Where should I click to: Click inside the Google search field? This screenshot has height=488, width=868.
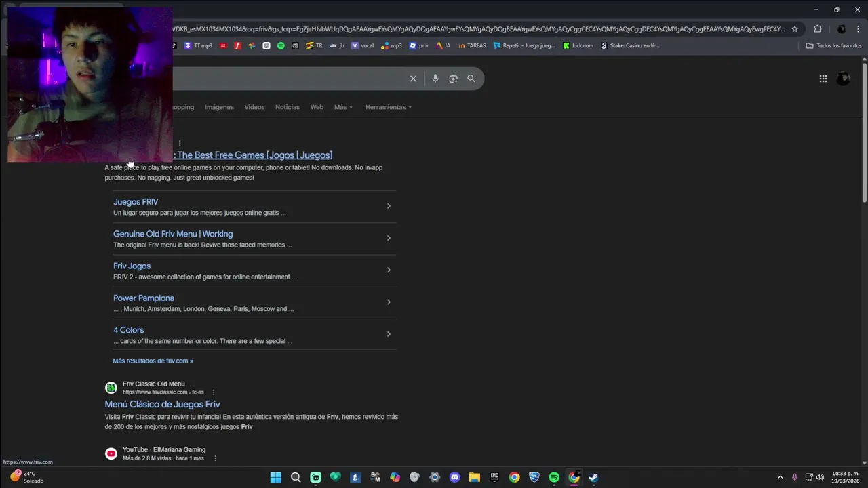pyautogui.click(x=288, y=79)
